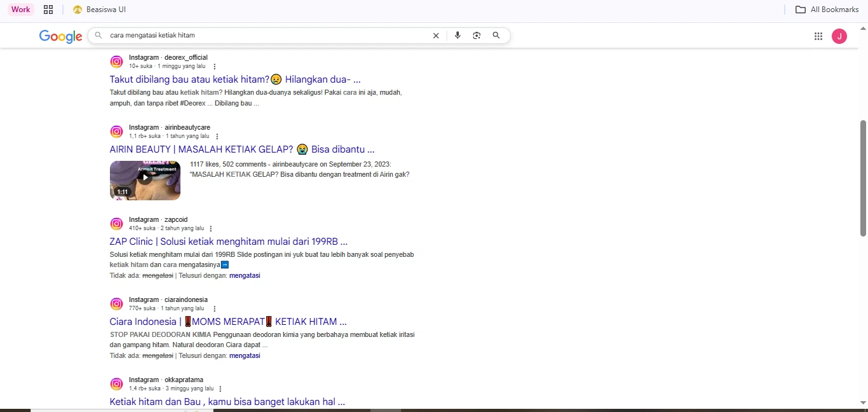Click the page vertical scrollbar thumb

862,178
